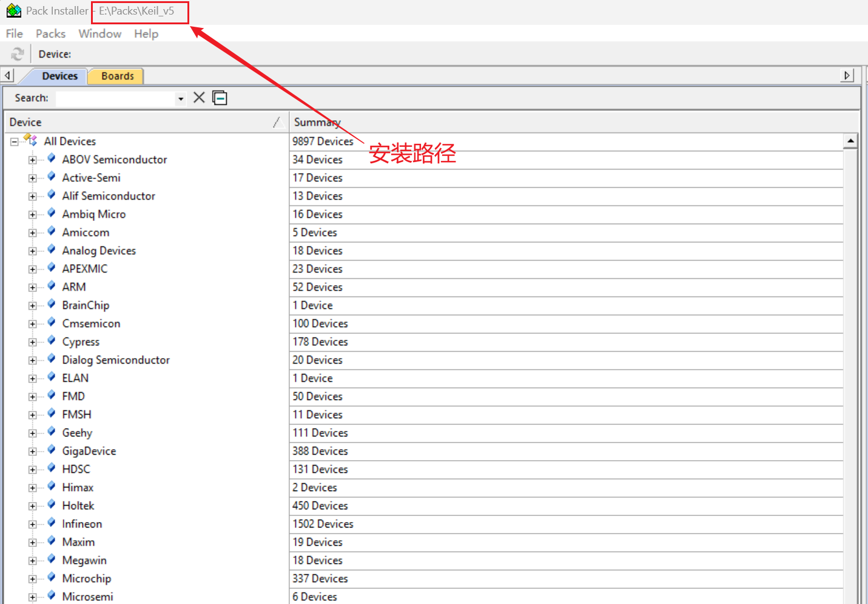Screen dimensions: 868x604
Task: Select the APEXMIC tree item
Action: click(x=84, y=269)
